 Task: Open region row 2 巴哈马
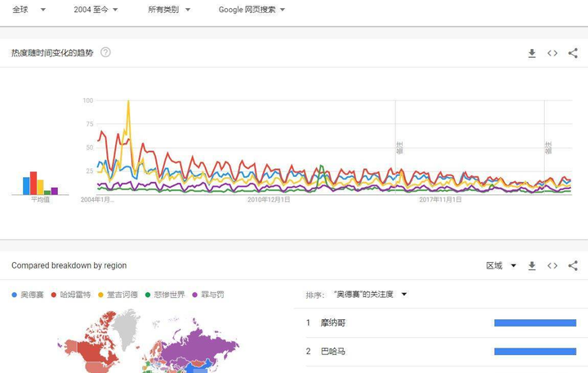click(441, 352)
